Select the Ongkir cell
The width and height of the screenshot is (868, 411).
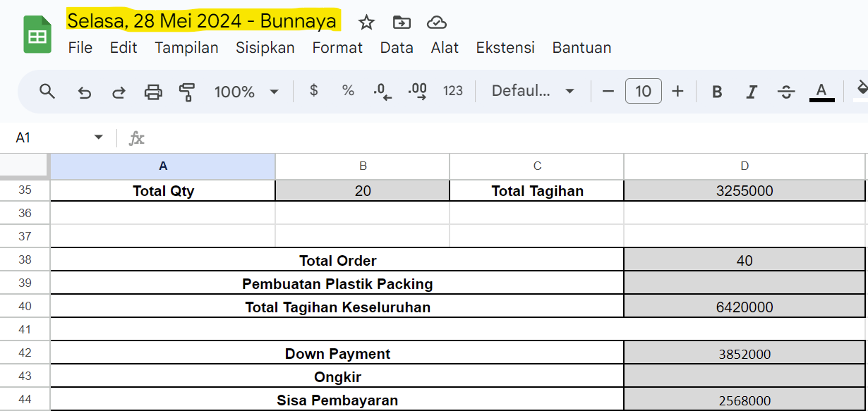coord(337,376)
